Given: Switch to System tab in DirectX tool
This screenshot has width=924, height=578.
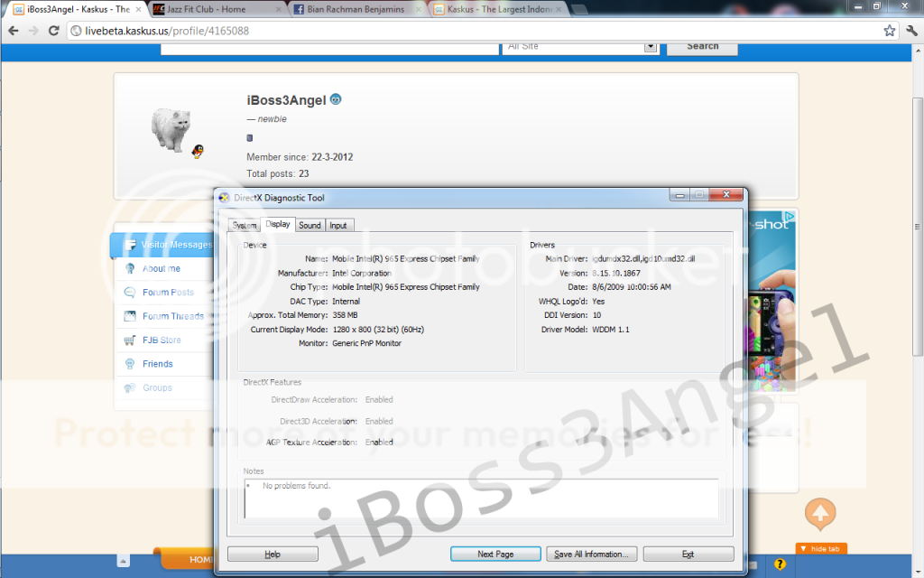Looking at the screenshot, I should tap(244, 225).
